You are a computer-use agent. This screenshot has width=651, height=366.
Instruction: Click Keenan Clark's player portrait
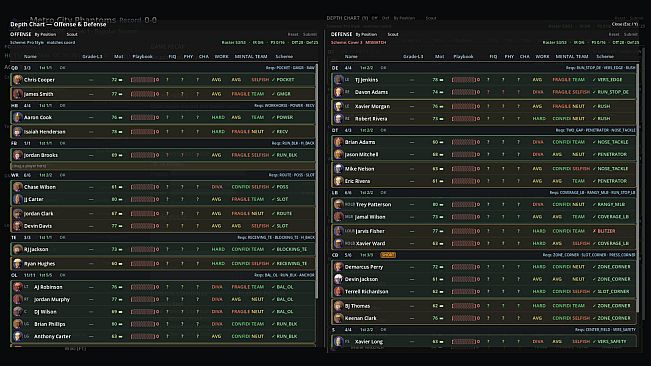pos(338,318)
